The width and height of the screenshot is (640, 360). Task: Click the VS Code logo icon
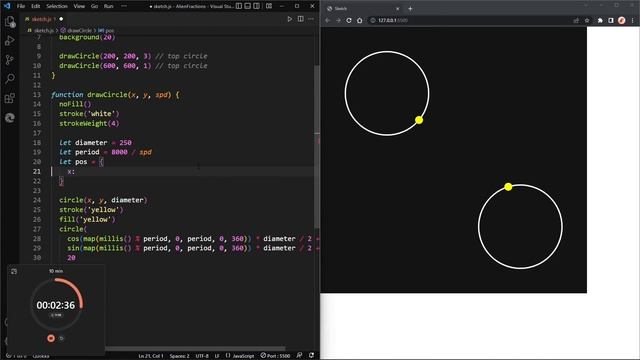[x=7, y=6]
